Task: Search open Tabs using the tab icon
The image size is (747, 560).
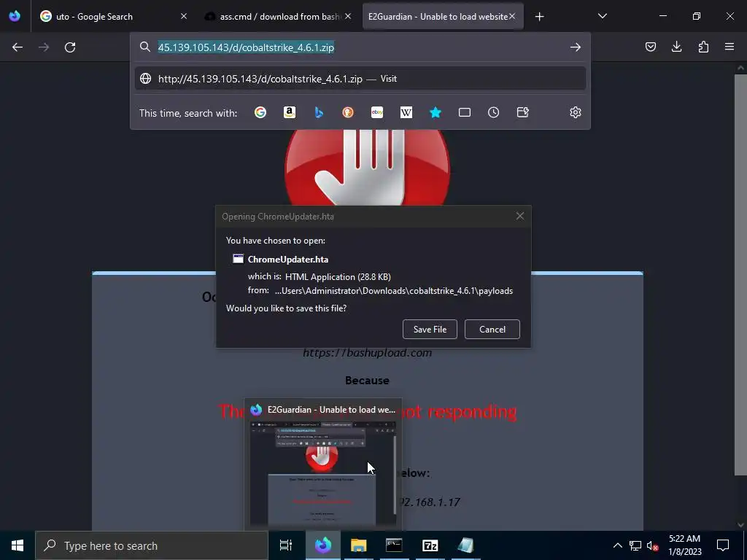Action: [465, 112]
